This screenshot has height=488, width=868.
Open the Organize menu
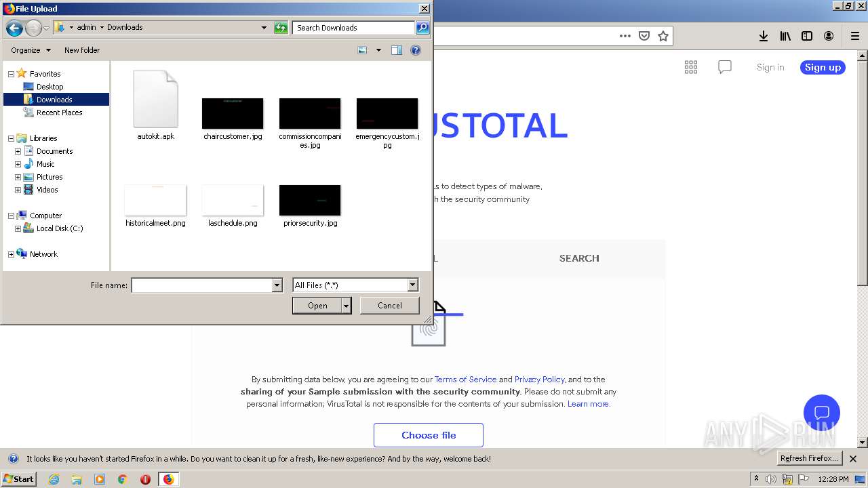(x=31, y=50)
